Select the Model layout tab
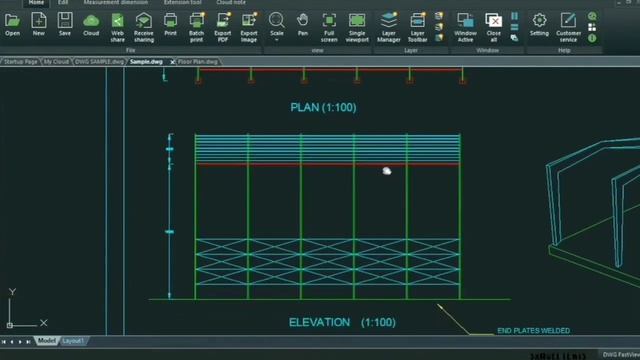The image size is (640, 360). tap(47, 340)
